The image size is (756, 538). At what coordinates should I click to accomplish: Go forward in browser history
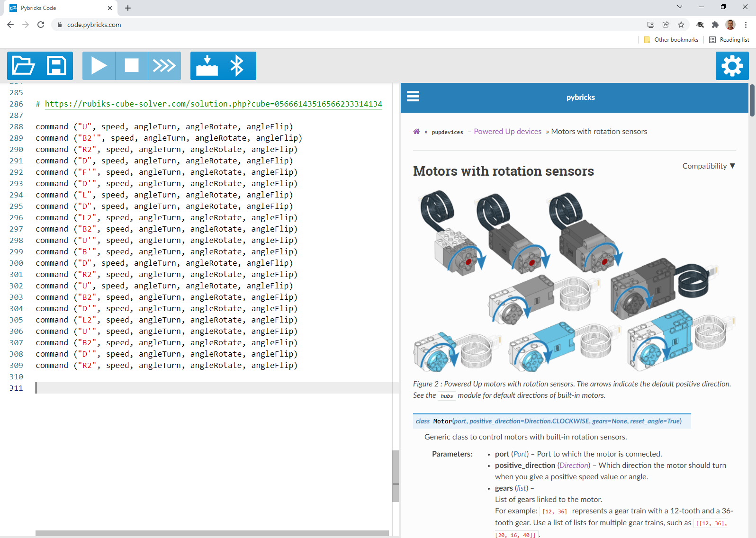click(x=26, y=25)
